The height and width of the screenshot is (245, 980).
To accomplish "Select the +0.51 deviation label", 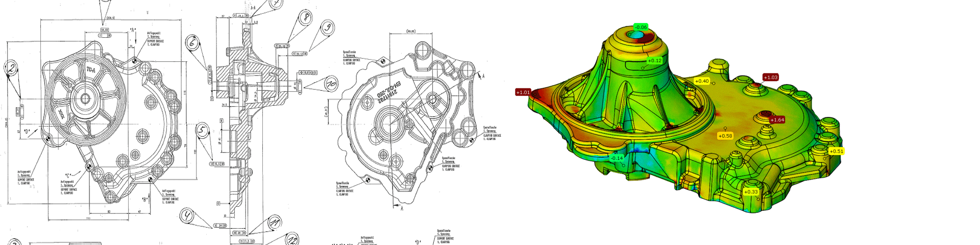I will pos(837,151).
